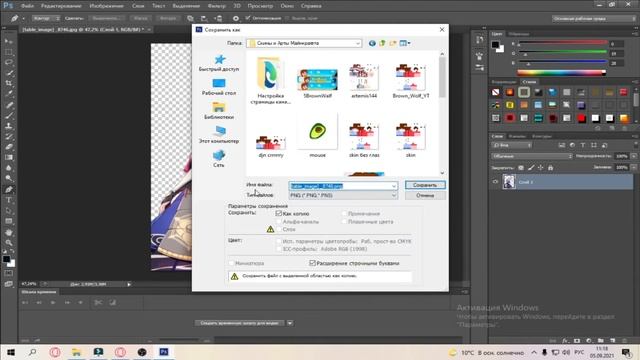Open Quick Access (Быстрый доступ) location
The width and height of the screenshot is (640, 360).
tap(219, 63)
